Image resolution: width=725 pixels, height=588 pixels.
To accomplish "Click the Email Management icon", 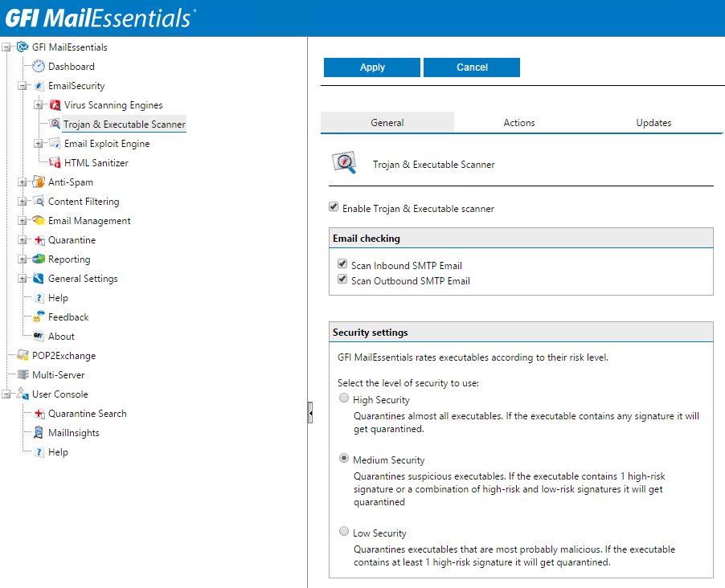I will pyautogui.click(x=39, y=220).
